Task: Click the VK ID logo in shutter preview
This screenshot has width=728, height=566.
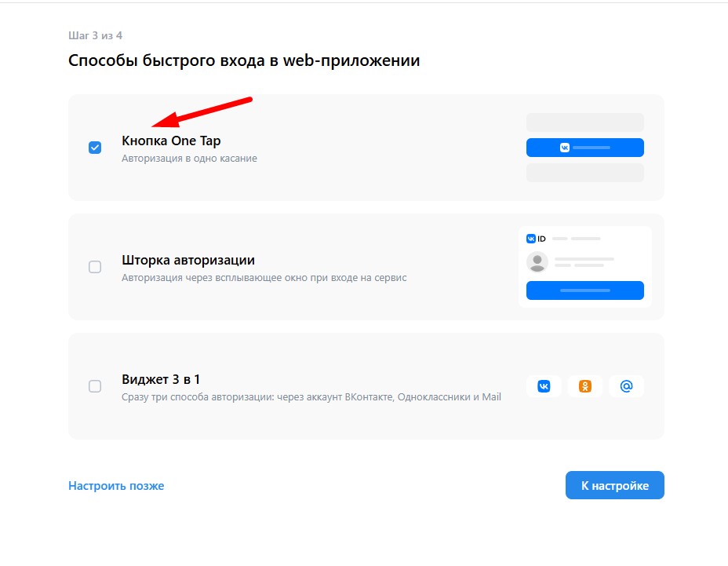Action: [537, 239]
